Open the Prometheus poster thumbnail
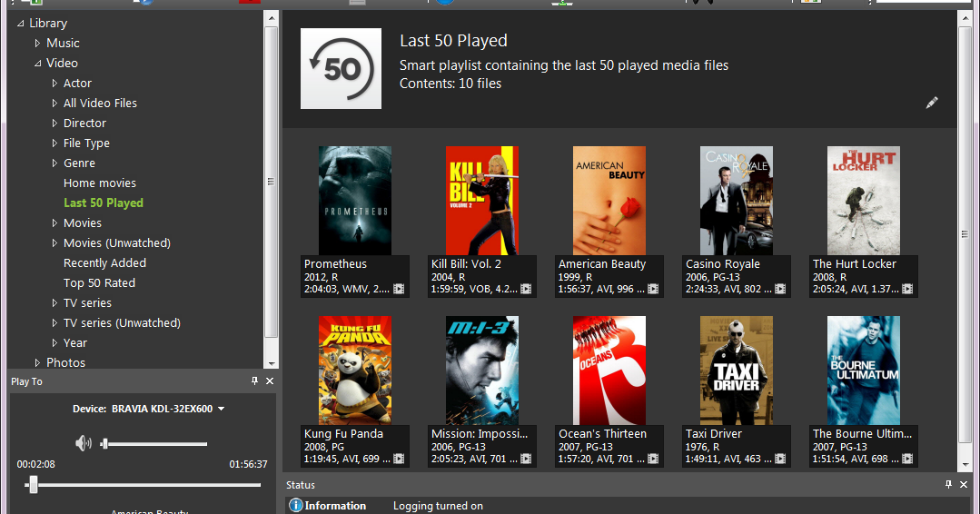980x514 pixels. click(x=355, y=201)
